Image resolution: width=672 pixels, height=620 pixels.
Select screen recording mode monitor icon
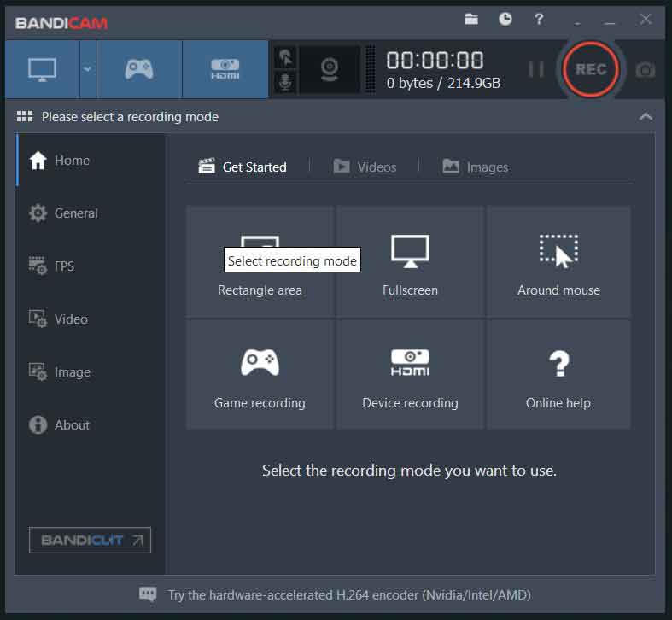click(43, 69)
